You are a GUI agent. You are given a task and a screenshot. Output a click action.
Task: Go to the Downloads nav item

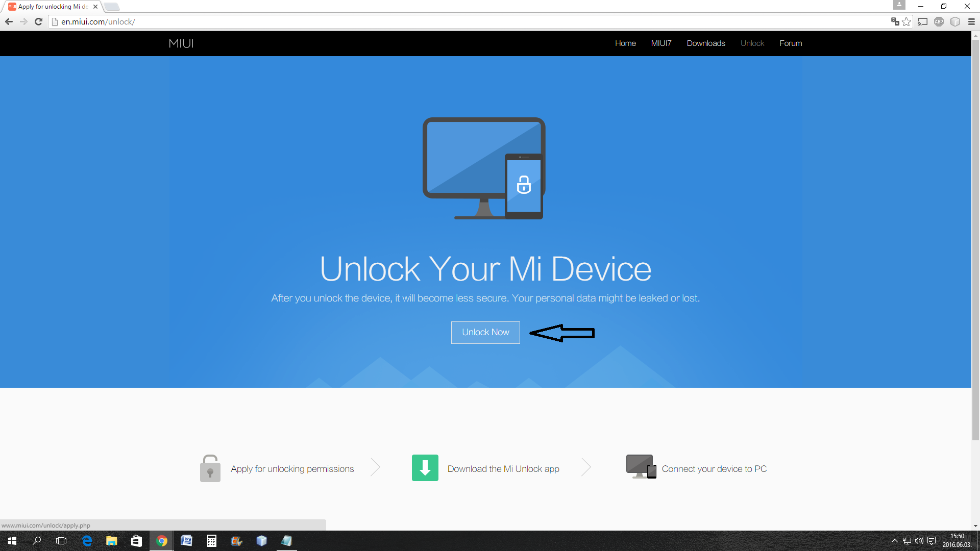click(x=706, y=43)
